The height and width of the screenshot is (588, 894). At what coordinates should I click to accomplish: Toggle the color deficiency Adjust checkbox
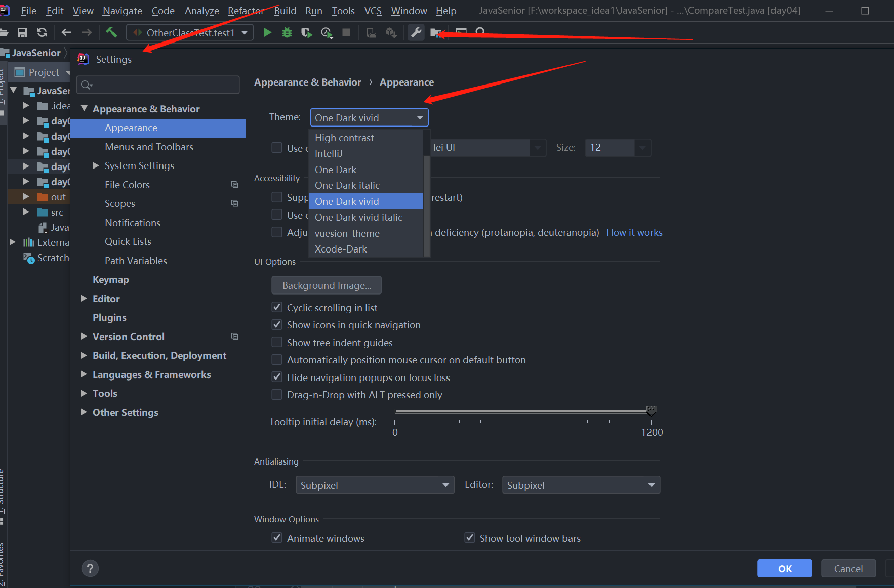point(277,232)
